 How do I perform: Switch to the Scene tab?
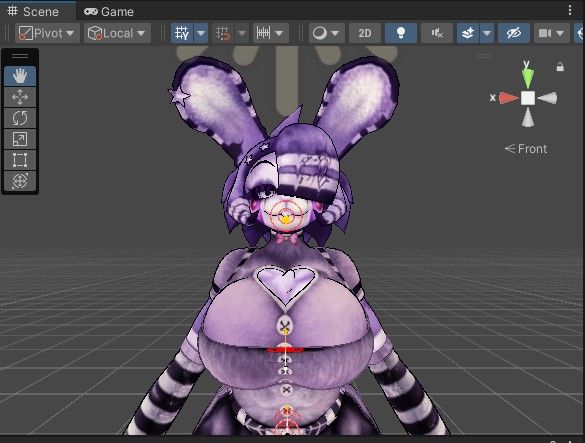coord(34,11)
